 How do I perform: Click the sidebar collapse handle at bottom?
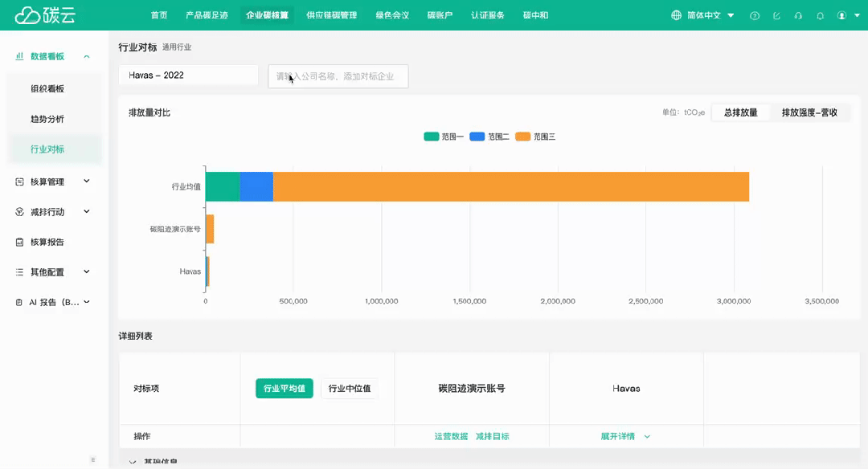point(92,460)
